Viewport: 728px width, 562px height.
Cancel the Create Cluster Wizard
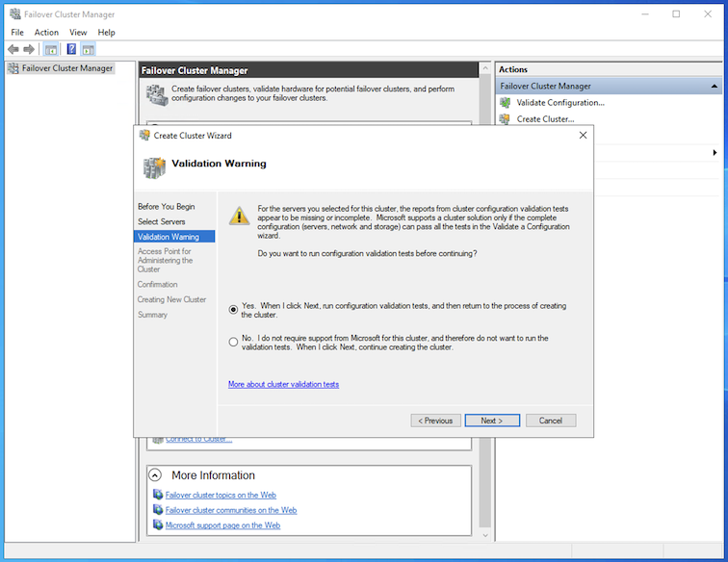click(x=551, y=421)
